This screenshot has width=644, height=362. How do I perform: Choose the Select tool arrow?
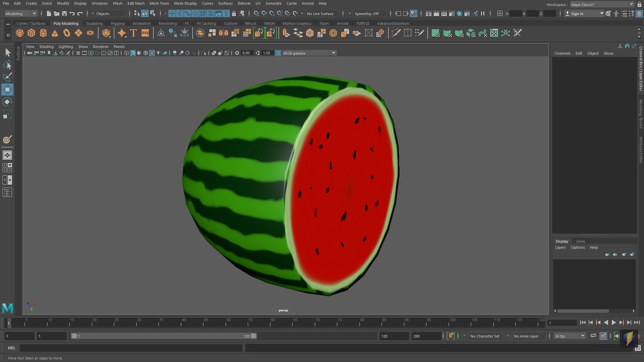(7, 52)
